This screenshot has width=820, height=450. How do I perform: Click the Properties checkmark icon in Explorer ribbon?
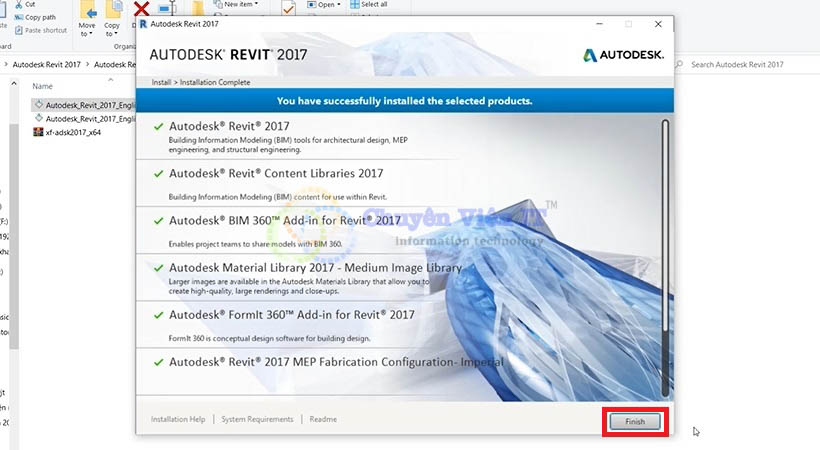pyautogui.click(x=288, y=8)
